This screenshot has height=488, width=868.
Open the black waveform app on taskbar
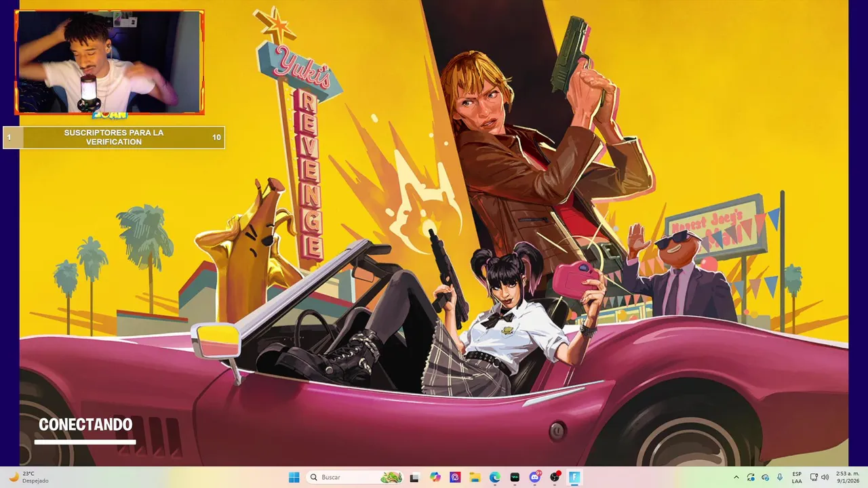pyautogui.click(x=515, y=477)
